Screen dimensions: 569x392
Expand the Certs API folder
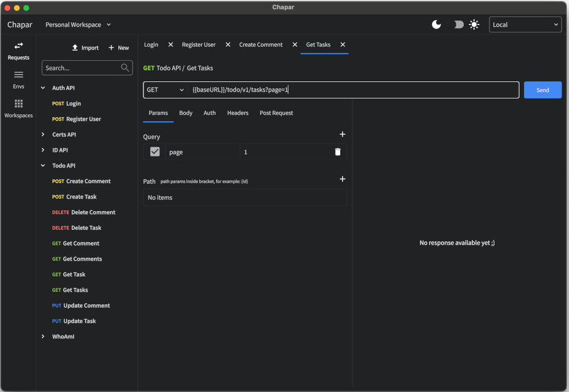tap(43, 134)
